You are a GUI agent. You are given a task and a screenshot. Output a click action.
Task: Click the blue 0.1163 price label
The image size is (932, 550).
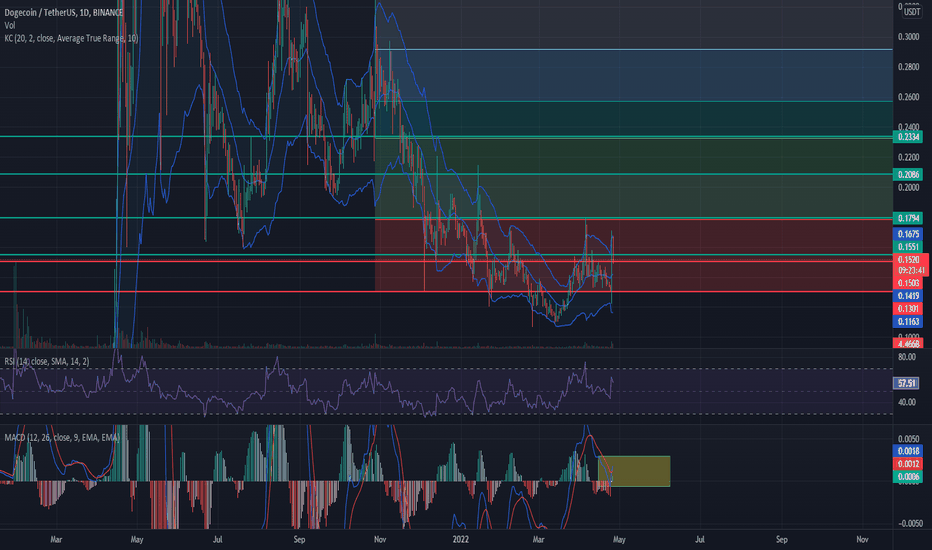908,322
